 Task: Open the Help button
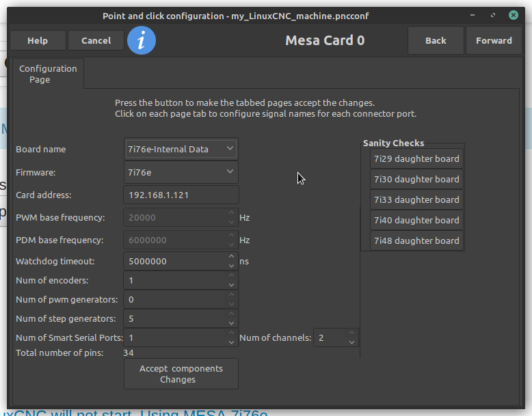(x=38, y=41)
